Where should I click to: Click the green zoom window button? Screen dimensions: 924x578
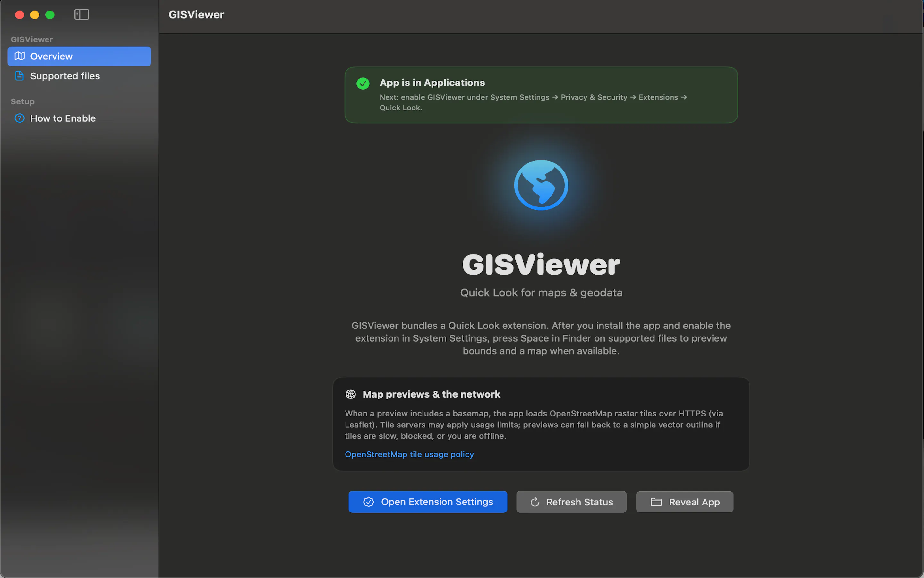click(x=50, y=14)
